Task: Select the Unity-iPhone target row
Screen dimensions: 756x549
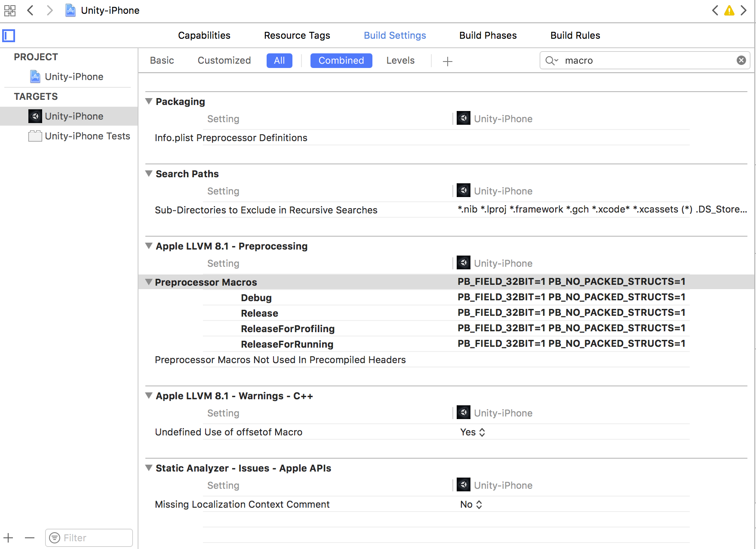Action: [69, 116]
